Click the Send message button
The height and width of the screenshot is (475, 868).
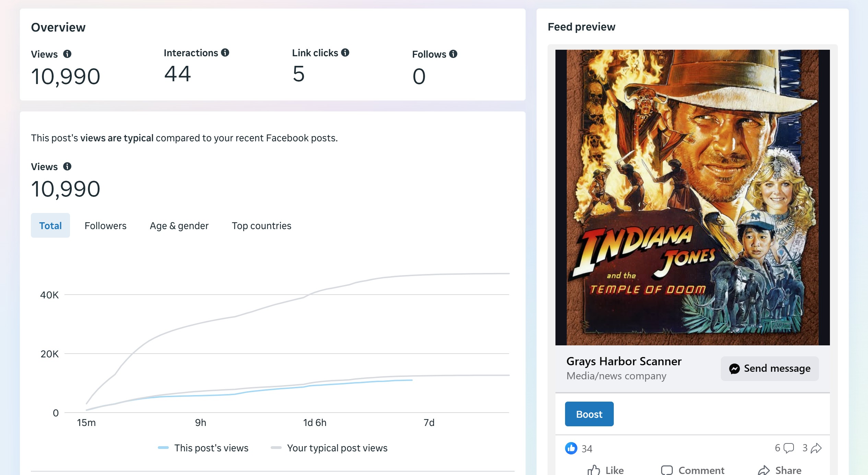[770, 368]
